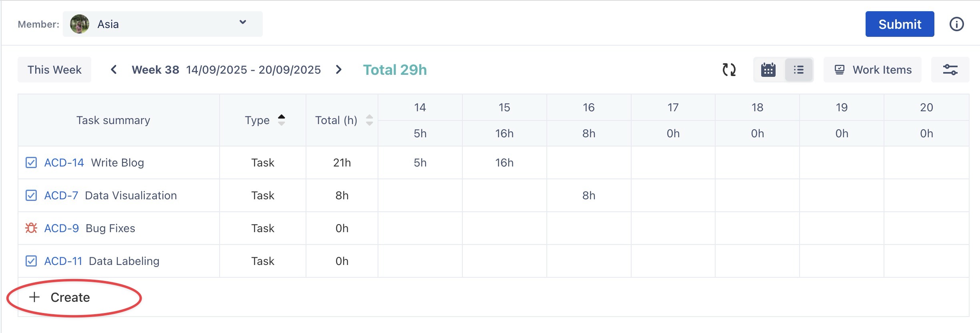Screen dimensions: 980x333
Task: Click the plus icon beside Create
Action: (x=34, y=297)
